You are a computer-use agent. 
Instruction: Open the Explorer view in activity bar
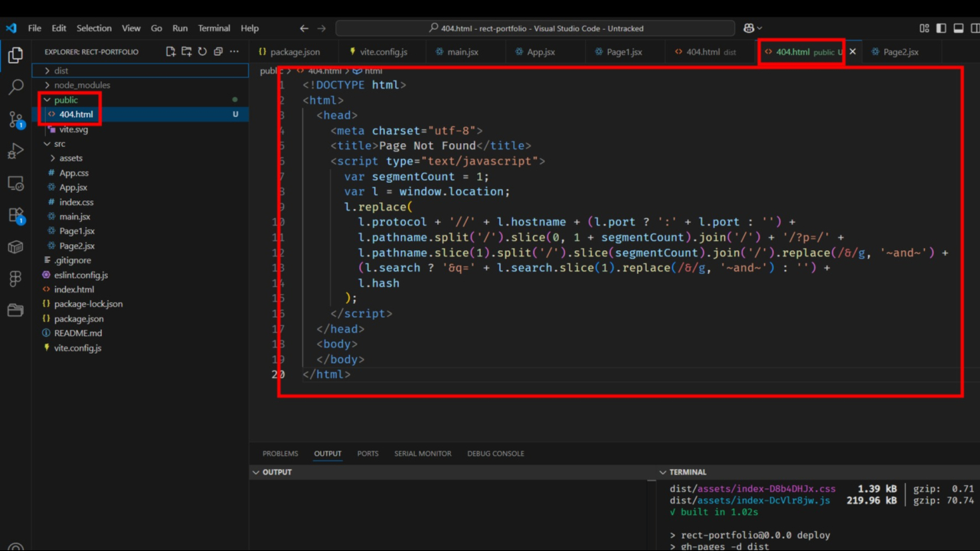pos(15,55)
